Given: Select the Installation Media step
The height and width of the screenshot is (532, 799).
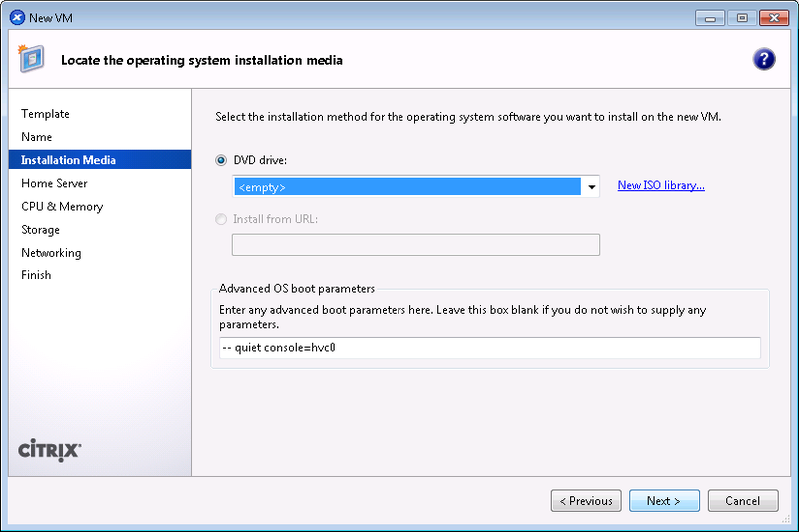Looking at the screenshot, I should pos(100,160).
